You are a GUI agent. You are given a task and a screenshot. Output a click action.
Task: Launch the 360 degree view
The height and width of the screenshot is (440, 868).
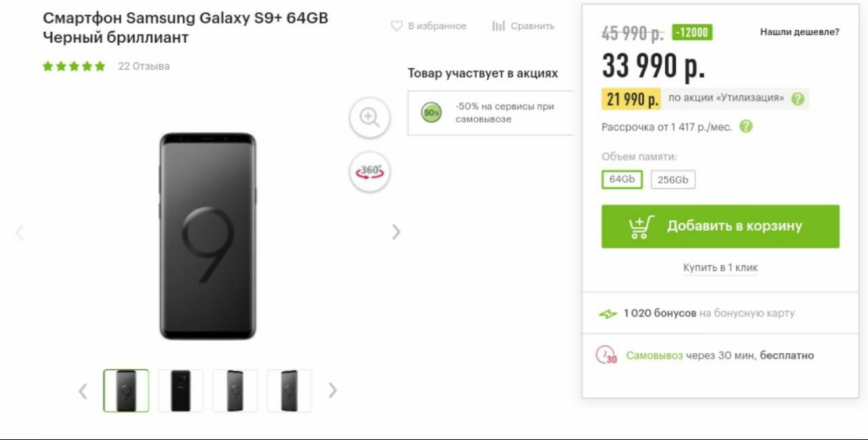pyautogui.click(x=370, y=172)
